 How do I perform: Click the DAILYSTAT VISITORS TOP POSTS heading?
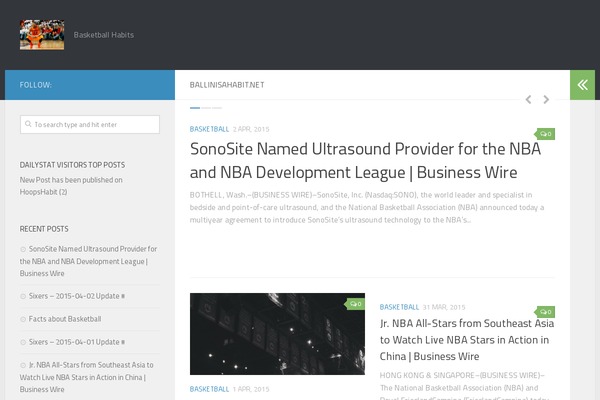coord(72,165)
